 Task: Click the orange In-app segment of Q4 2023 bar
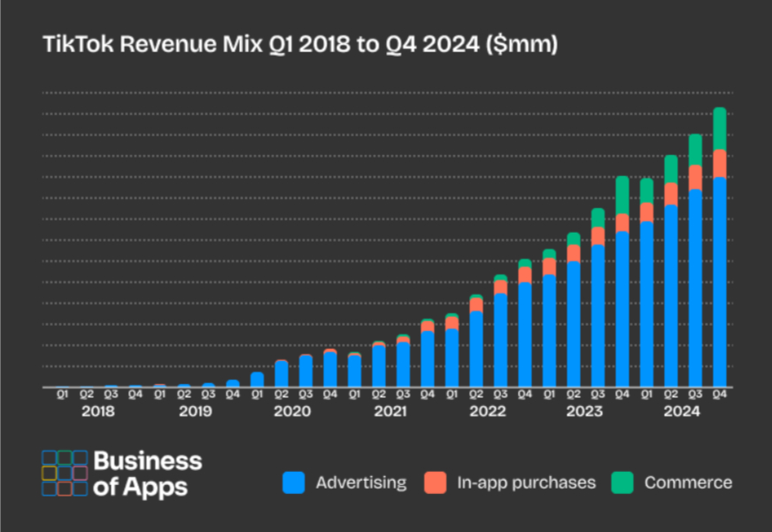click(x=622, y=223)
